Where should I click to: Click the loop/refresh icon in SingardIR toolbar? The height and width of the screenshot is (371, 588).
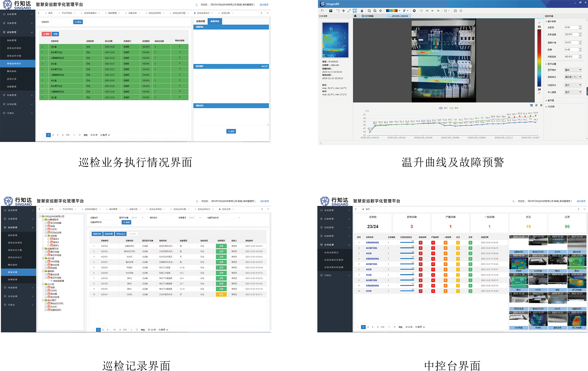coord(421,11)
